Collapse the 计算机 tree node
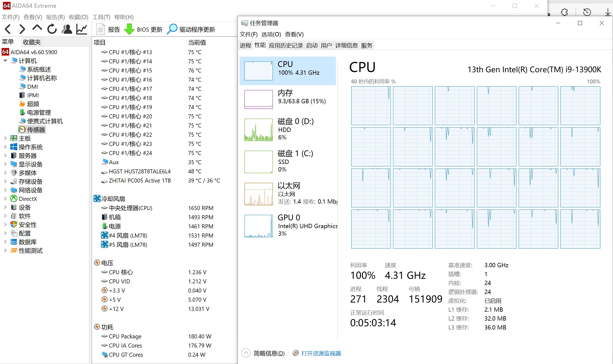The height and width of the screenshot is (364, 613). pos(5,61)
